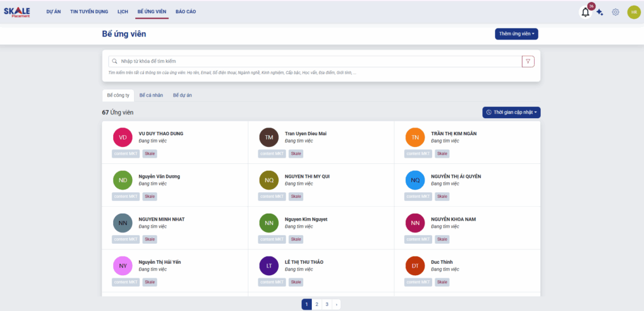The height and width of the screenshot is (311, 644).
Task: Click the LT avatar of Lê Thị Thu Thảo
Action: 269,265
